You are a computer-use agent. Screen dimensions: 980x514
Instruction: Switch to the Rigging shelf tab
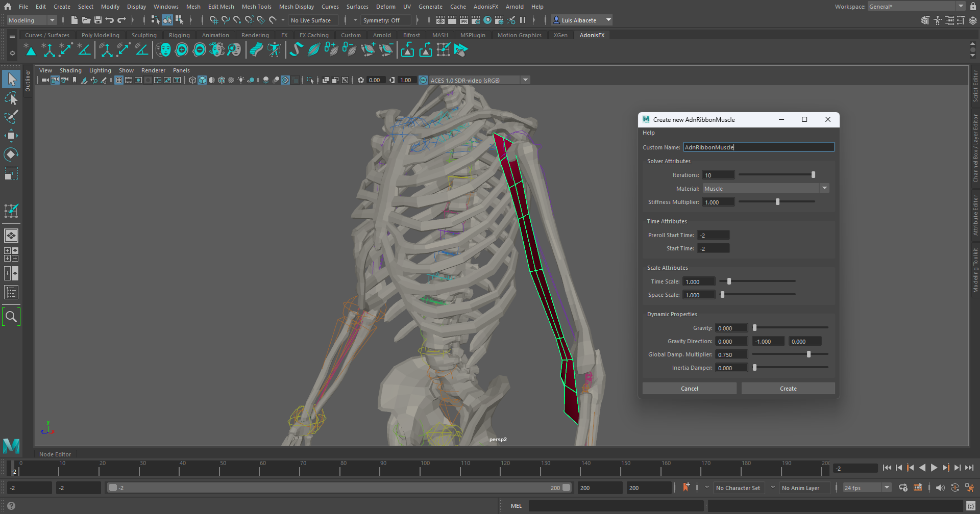point(179,35)
